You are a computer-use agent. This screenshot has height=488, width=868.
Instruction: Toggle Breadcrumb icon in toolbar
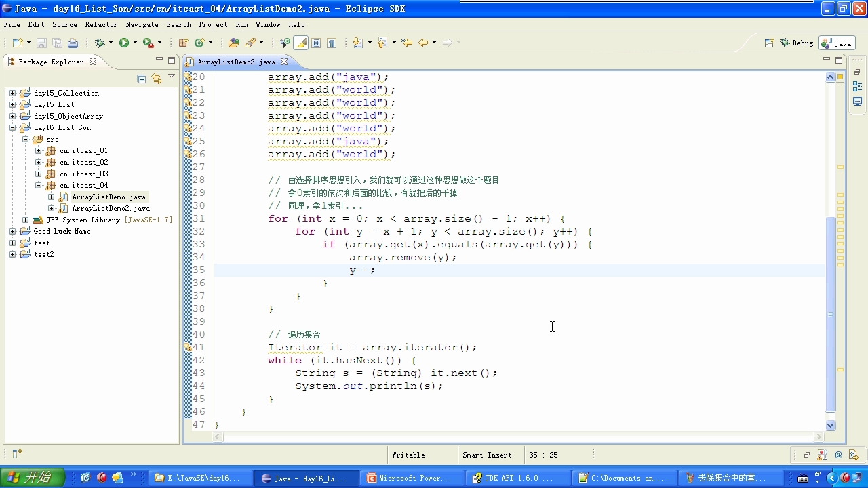point(285,43)
